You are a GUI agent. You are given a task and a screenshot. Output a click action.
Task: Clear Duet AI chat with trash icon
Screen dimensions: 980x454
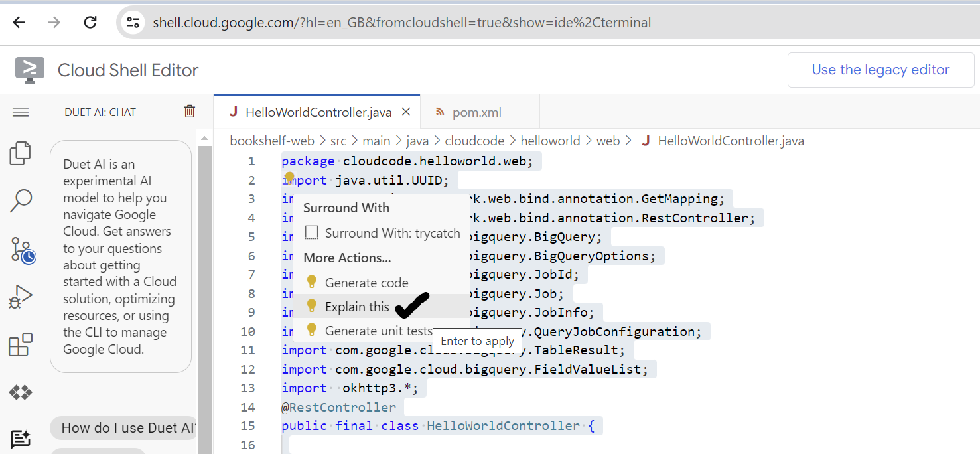pos(190,112)
